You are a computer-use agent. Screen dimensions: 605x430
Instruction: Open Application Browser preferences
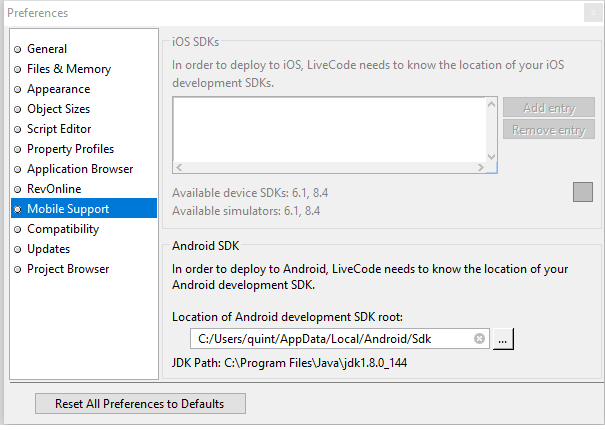point(79,169)
